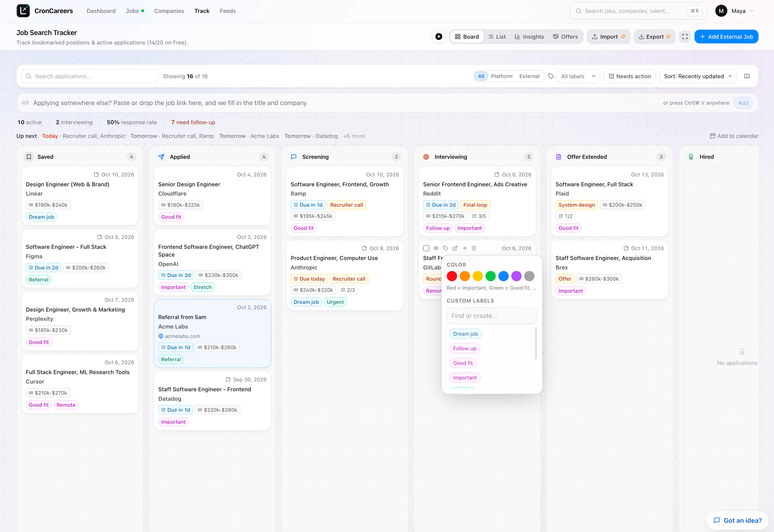Open the Feeds nav item

(228, 11)
